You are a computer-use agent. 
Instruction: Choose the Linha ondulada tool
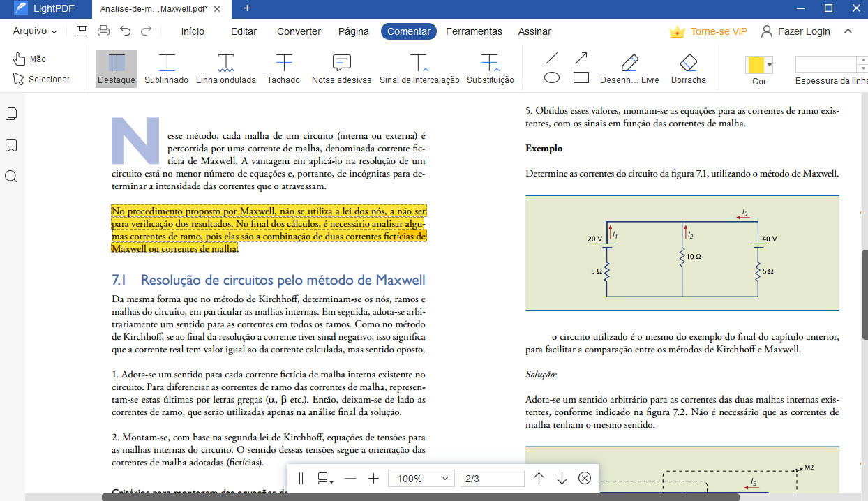click(225, 68)
